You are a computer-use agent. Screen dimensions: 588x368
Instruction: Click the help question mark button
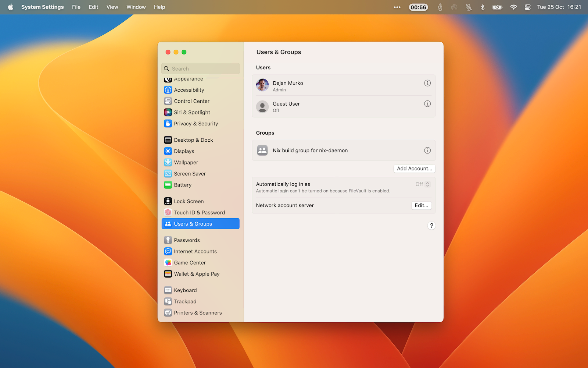coord(431,226)
